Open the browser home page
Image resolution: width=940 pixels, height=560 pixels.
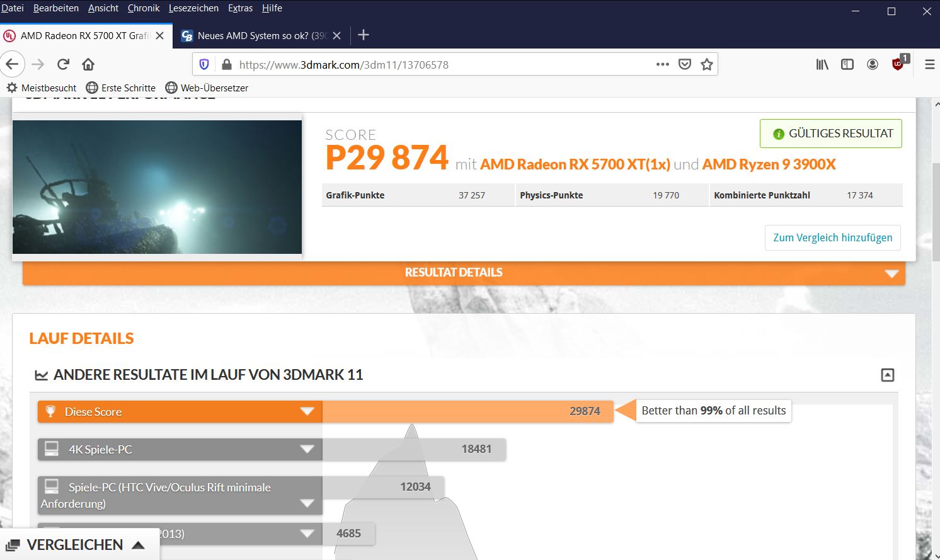point(88,64)
